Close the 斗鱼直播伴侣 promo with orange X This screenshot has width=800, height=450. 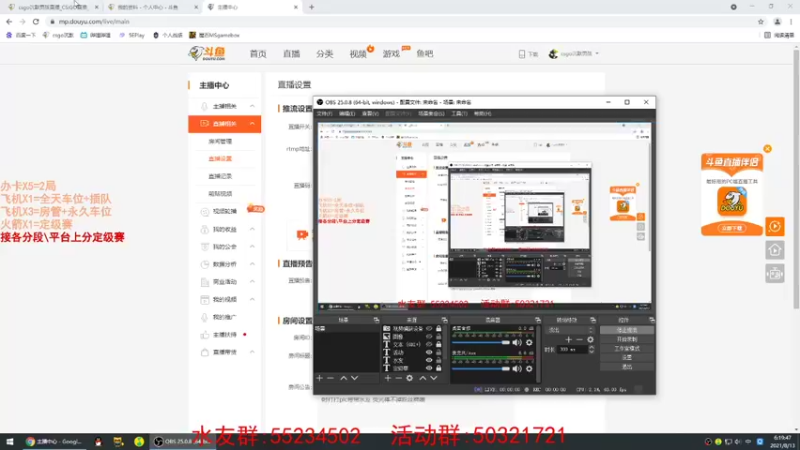tap(767, 149)
